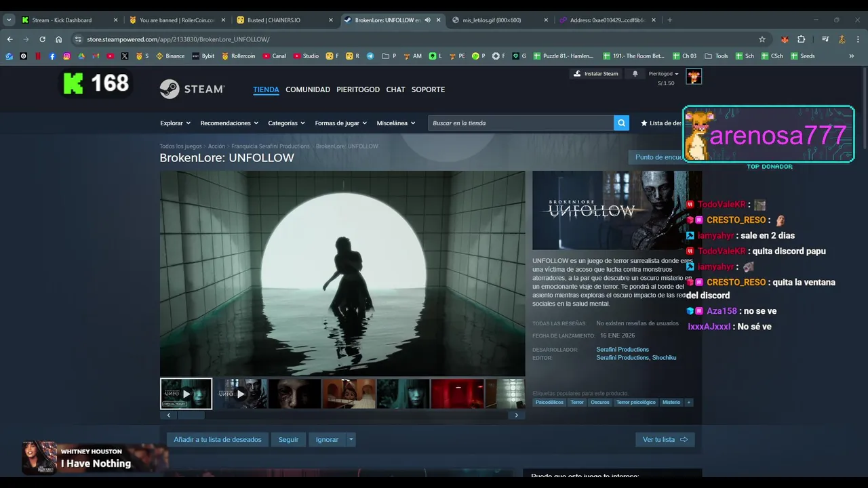Open the Google Drive bookmark

[81, 56]
